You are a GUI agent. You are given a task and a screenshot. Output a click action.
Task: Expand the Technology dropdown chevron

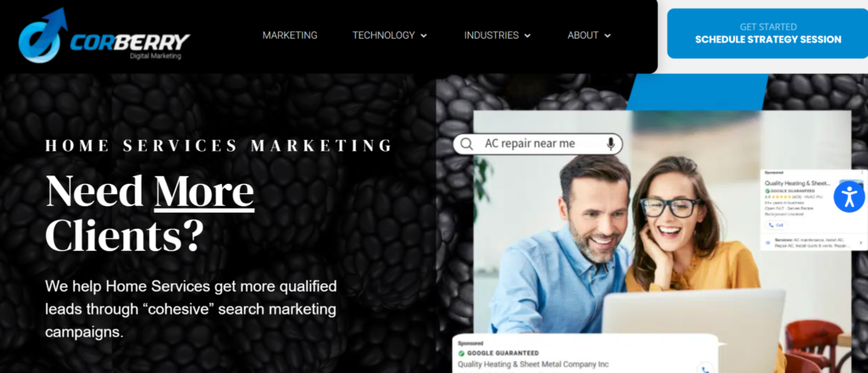[x=424, y=36]
